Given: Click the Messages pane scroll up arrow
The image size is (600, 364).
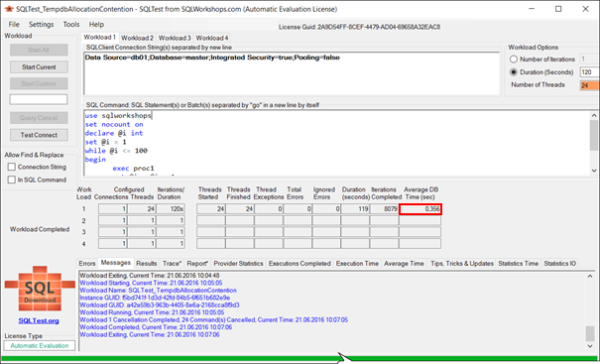Looking at the screenshot, I should (590, 276).
